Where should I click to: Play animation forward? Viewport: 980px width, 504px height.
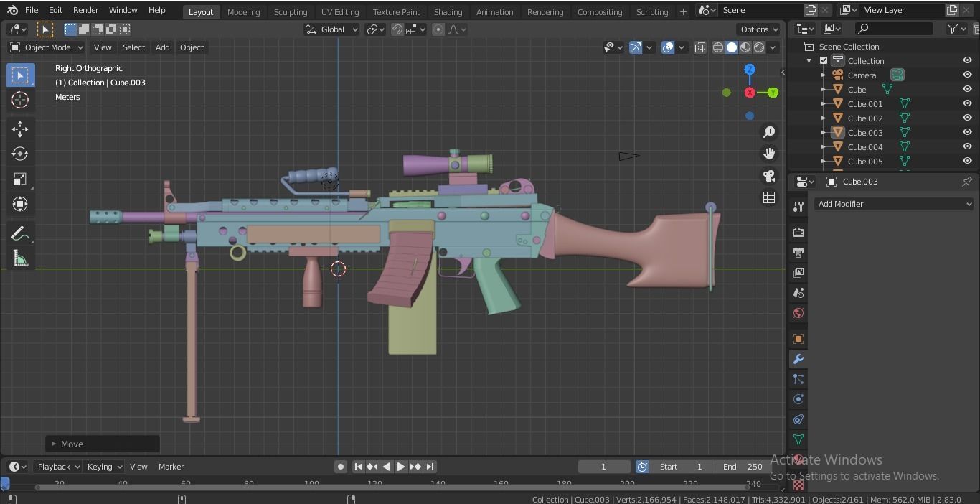coord(401,467)
